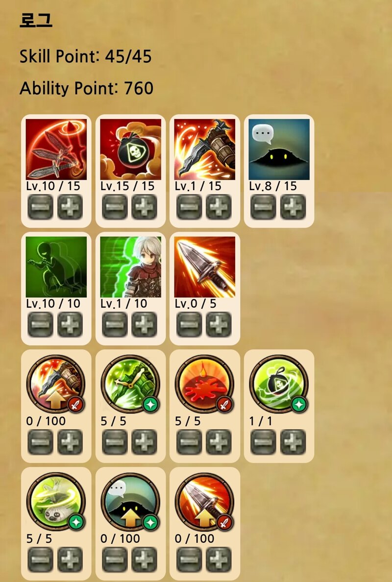The image size is (392, 582).
Task: Select the thrown daggers skill icon
Action: click(x=56, y=149)
